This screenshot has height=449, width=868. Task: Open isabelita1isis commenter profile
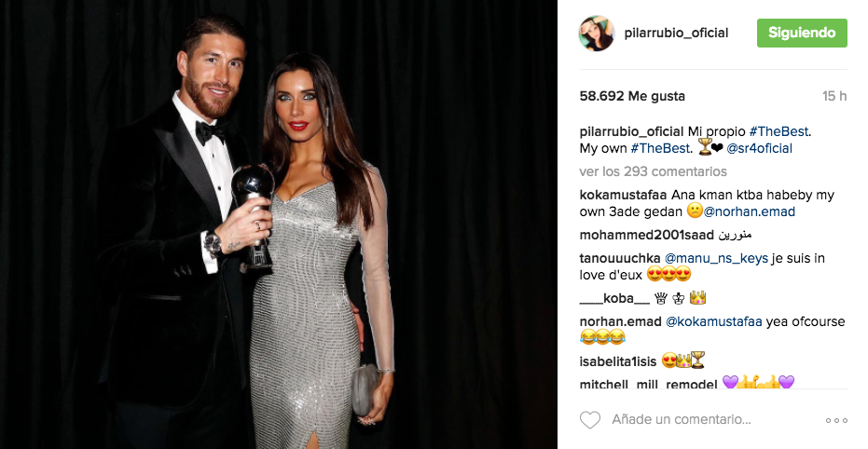(x=618, y=361)
